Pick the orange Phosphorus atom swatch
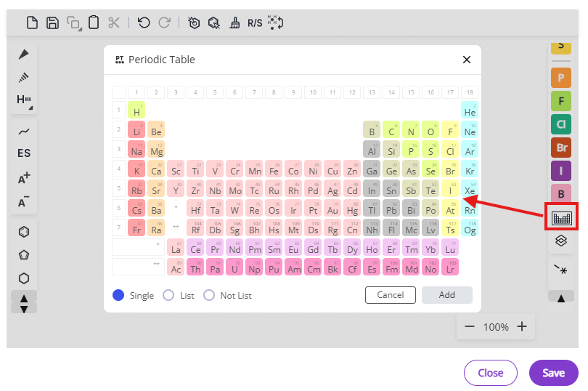The image size is (588, 391). pyautogui.click(x=561, y=76)
